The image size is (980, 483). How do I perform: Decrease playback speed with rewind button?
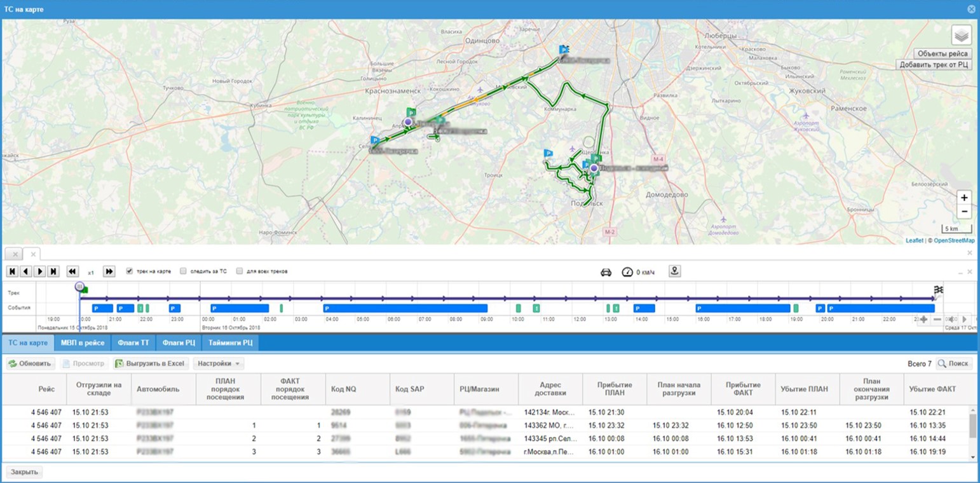pos(72,271)
